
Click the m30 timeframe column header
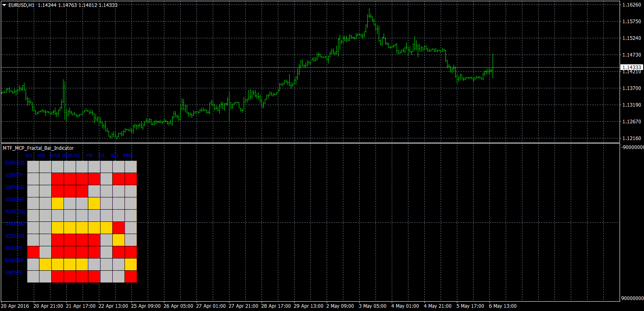pyautogui.click(x=68, y=155)
